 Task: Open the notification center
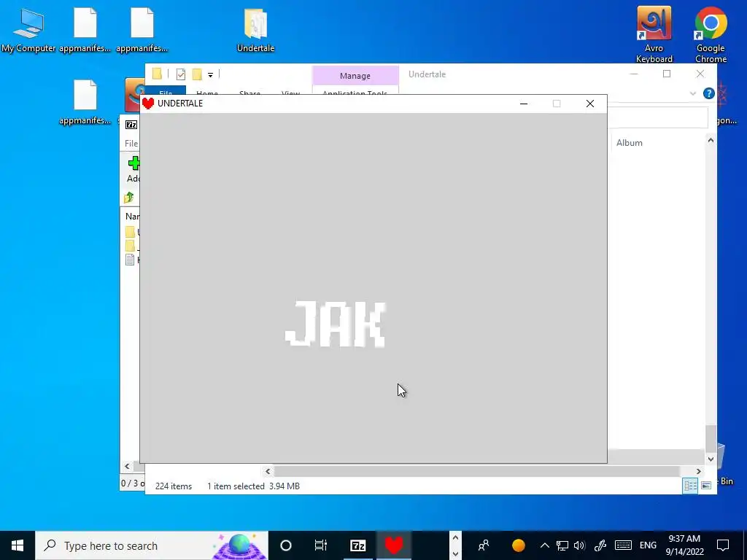(x=723, y=545)
